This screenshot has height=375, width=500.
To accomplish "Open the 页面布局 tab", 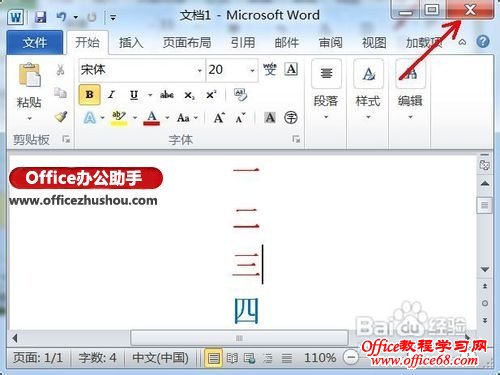I will click(x=187, y=43).
